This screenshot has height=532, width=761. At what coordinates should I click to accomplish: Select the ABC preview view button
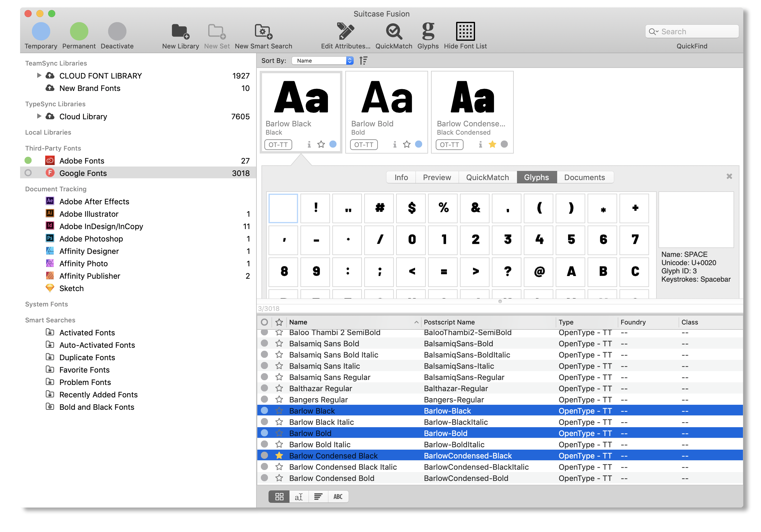click(x=338, y=497)
